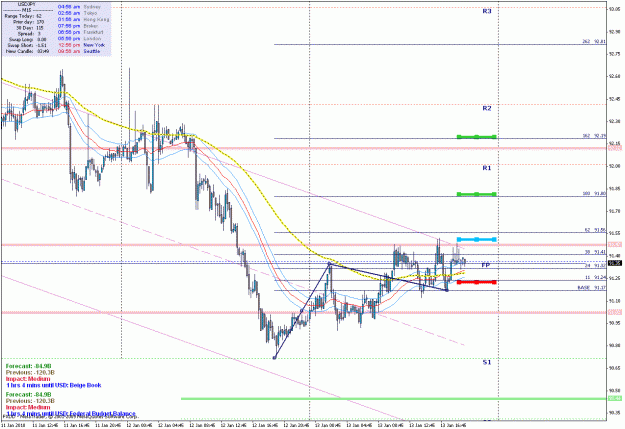Click the New Candle countdown value
This screenshot has height=429, width=625.
pos(43,51)
